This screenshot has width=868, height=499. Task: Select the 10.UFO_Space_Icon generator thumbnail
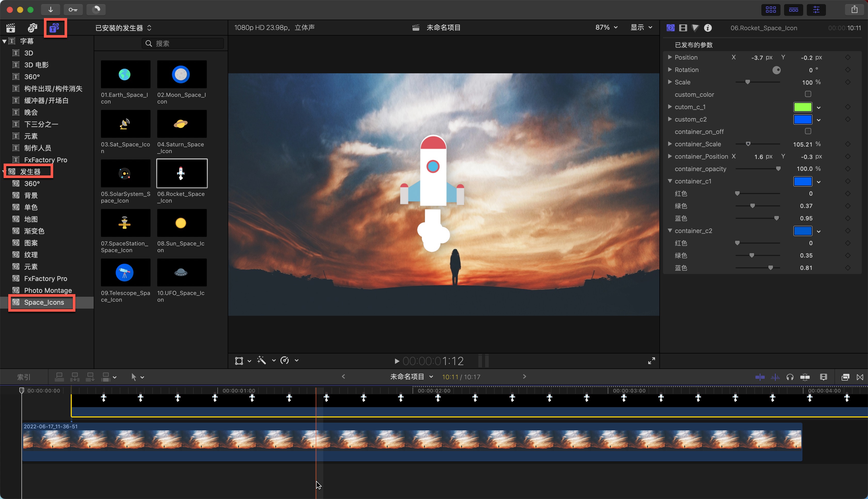pos(182,273)
